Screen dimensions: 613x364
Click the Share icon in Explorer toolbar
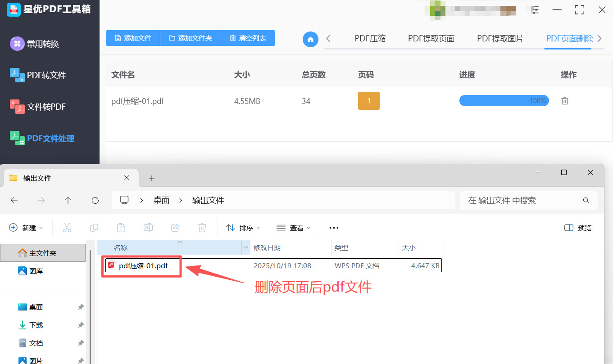coord(175,228)
